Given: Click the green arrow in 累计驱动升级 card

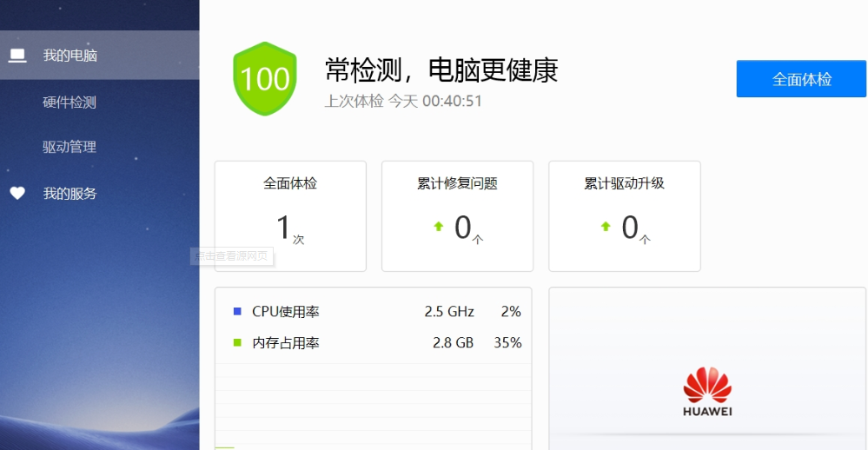Looking at the screenshot, I should [606, 227].
